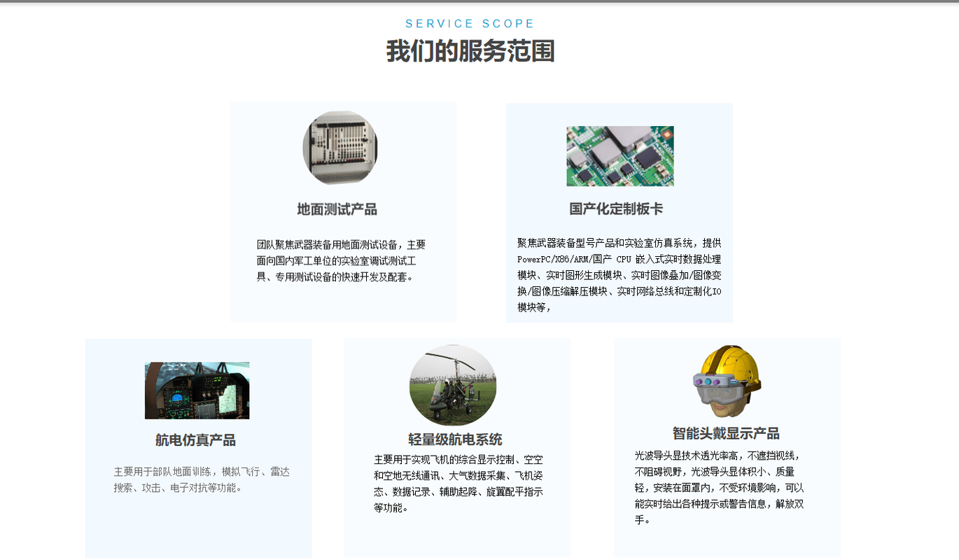Screen dimensions: 959x560
Task: Click the SERVICE SCOPE subtitle text
Action: [x=470, y=24]
